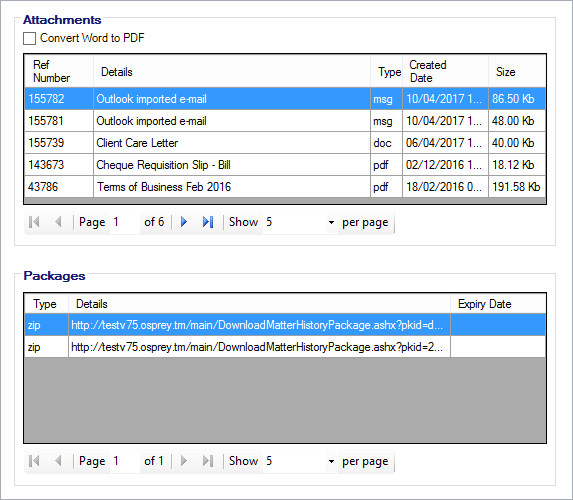Jump to last Attachments page

click(208, 222)
